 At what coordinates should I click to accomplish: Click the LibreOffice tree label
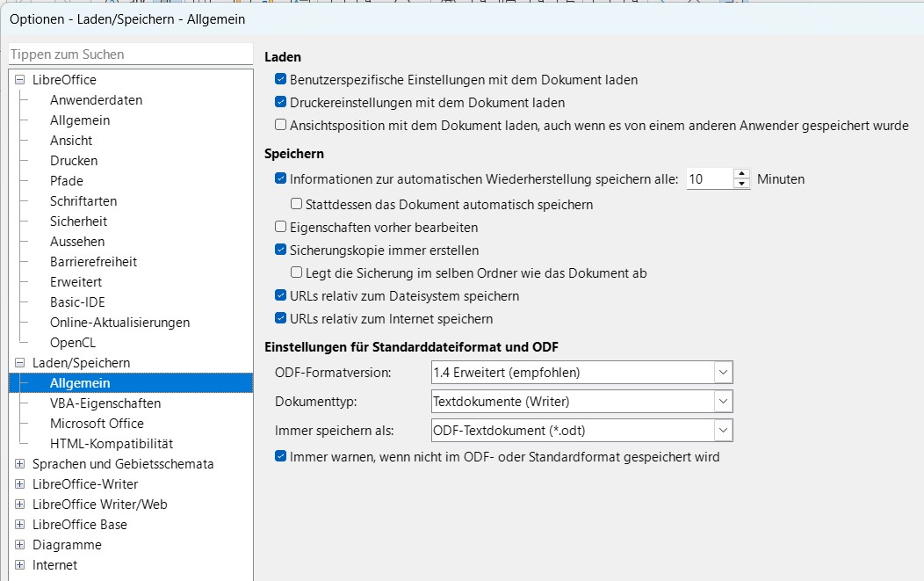point(64,80)
